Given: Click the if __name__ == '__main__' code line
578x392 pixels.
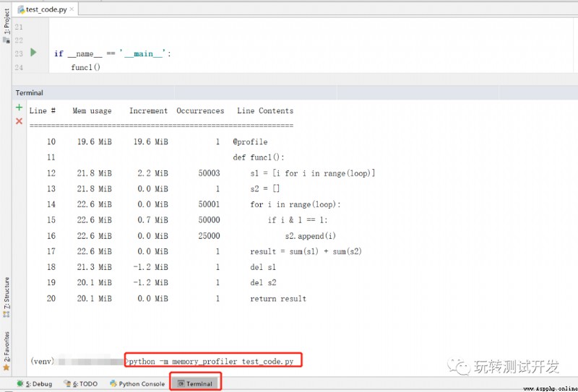Looking at the screenshot, I should (113, 54).
